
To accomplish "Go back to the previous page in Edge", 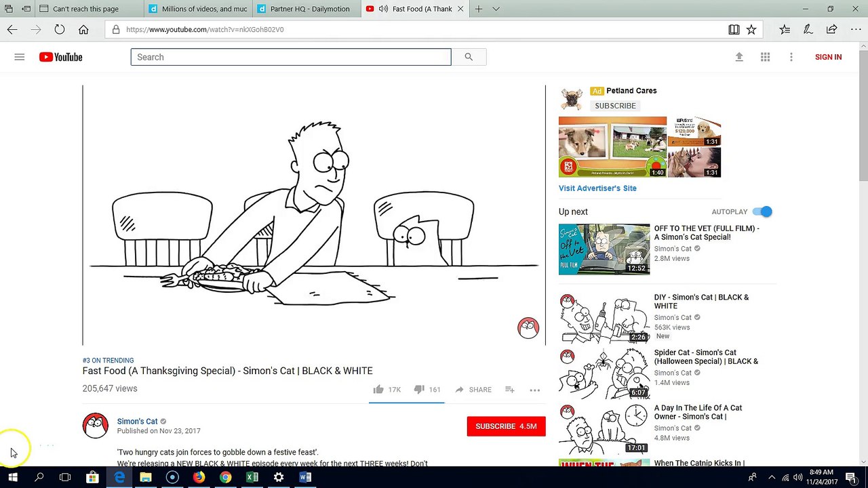I will [x=12, y=29].
